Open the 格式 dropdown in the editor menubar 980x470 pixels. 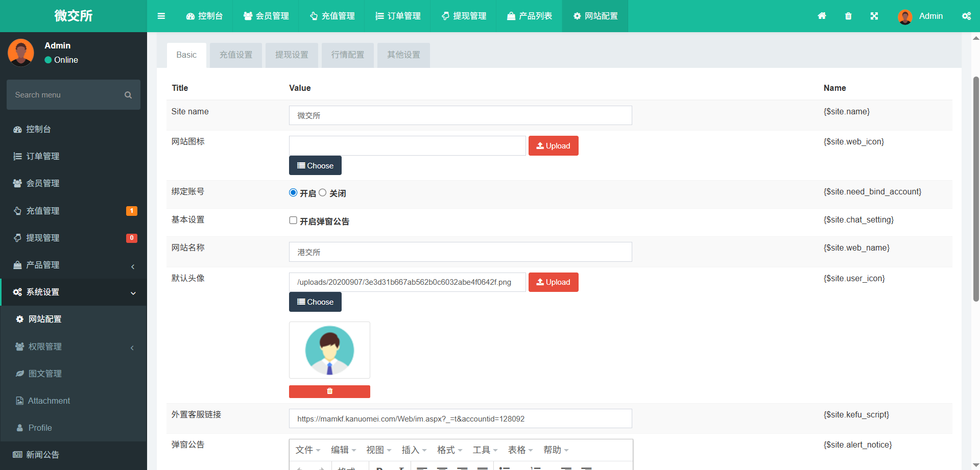[x=449, y=450]
